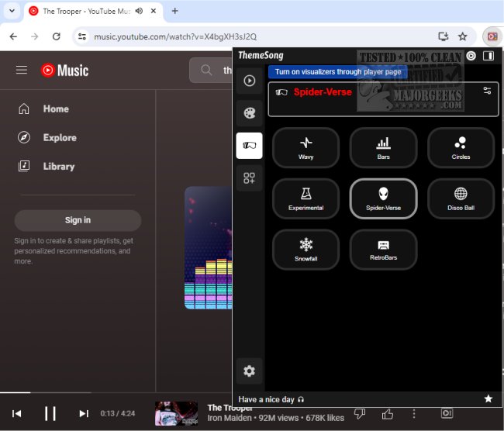Select the Wavy visualizer
The height and width of the screenshot is (431, 504).
tap(306, 148)
